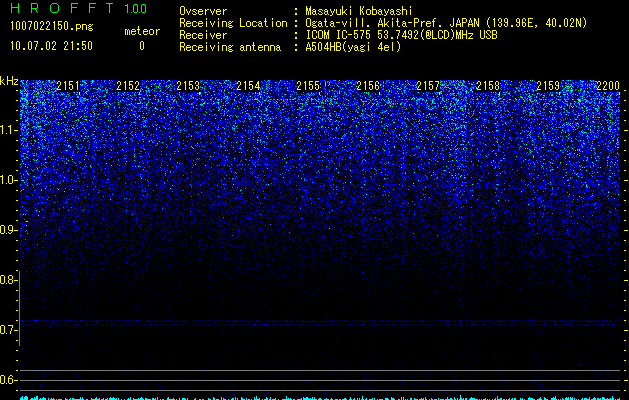
Task: Click the 2200 time marker
Action: point(608,85)
